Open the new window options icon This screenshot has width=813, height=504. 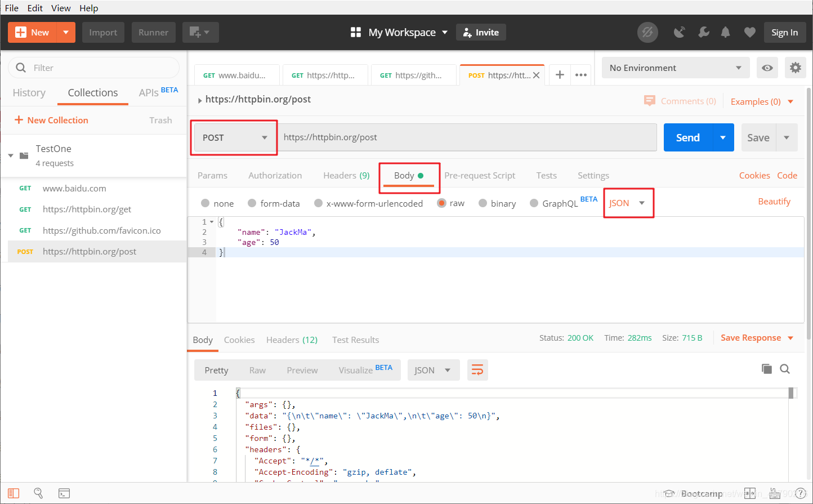tap(200, 33)
